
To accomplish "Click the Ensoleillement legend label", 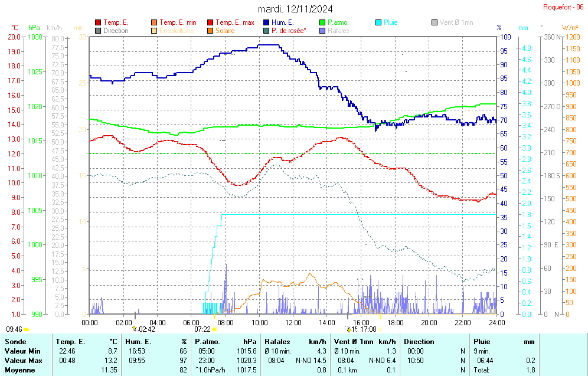I will (x=177, y=31).
